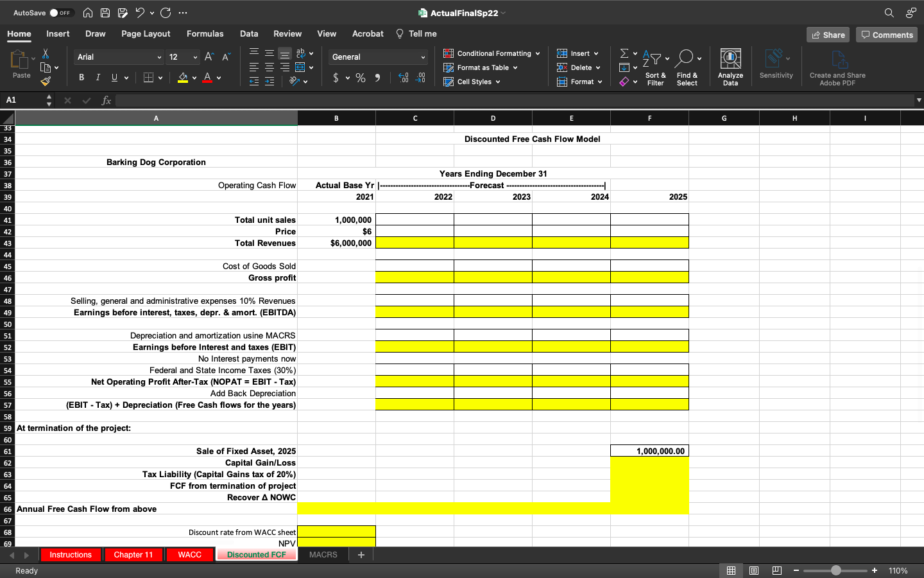Increase decimal places
Image resolution: width=924 pixels, height=578 pixels.
(403, 78)
